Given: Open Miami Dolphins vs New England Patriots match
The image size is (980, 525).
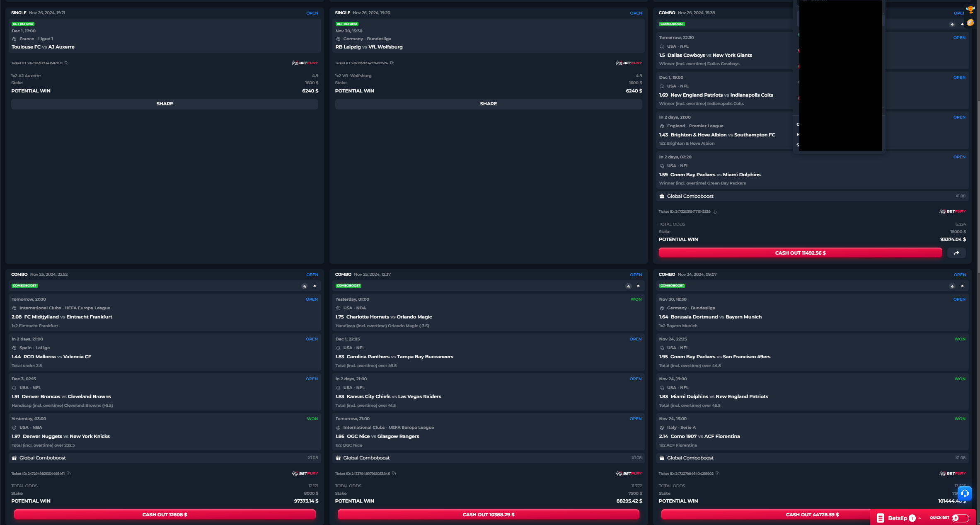Looking at the screenshot, I should (719, 396).
